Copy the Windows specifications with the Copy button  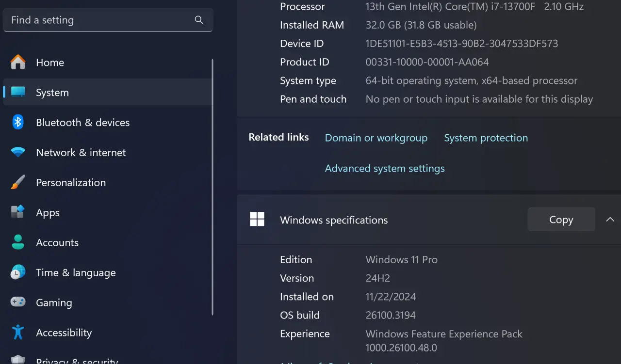click(561, 220)
